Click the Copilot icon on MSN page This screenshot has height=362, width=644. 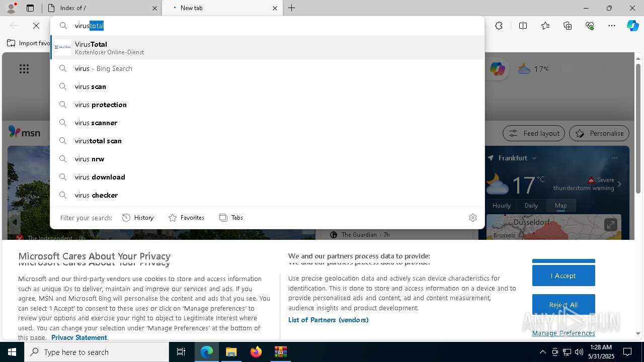point(497,69)
